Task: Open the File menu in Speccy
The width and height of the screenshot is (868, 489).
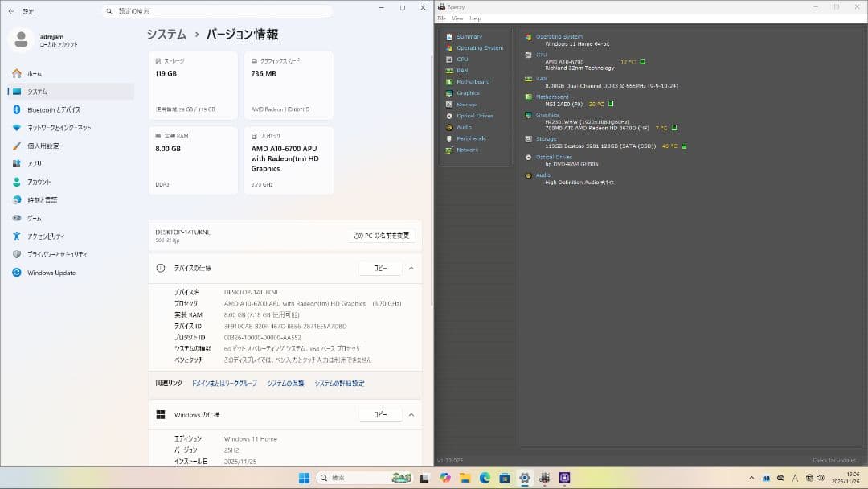Action: 440,18
